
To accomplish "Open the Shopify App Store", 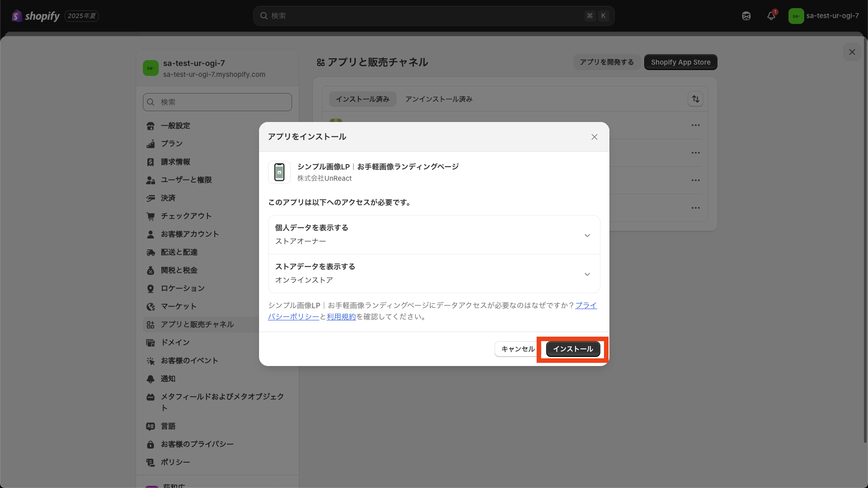I will [680, 62].
